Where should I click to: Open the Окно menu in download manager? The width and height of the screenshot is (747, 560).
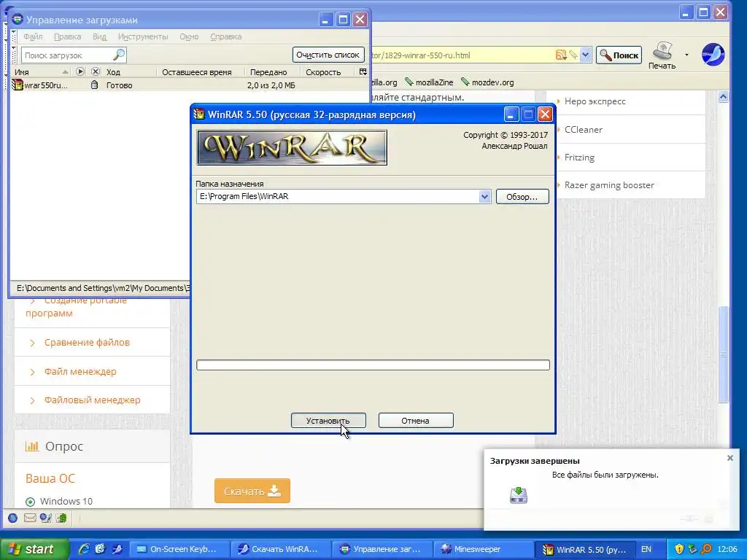point(189,36)
